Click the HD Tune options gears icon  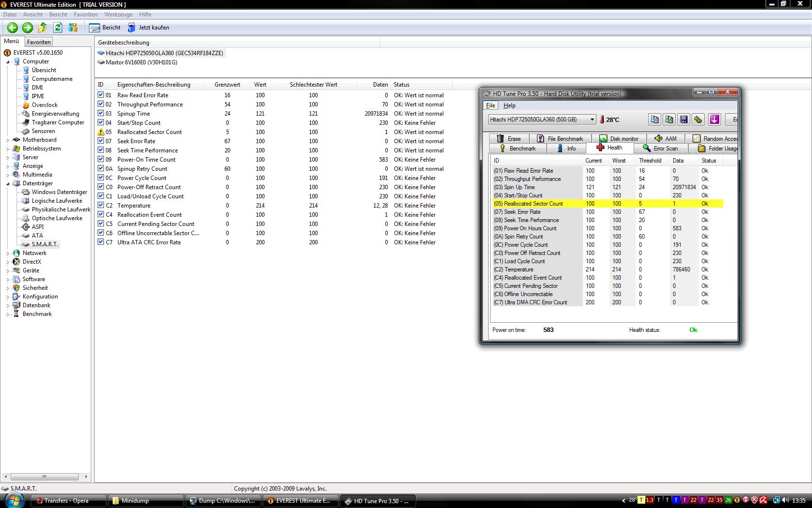(698, 120)
